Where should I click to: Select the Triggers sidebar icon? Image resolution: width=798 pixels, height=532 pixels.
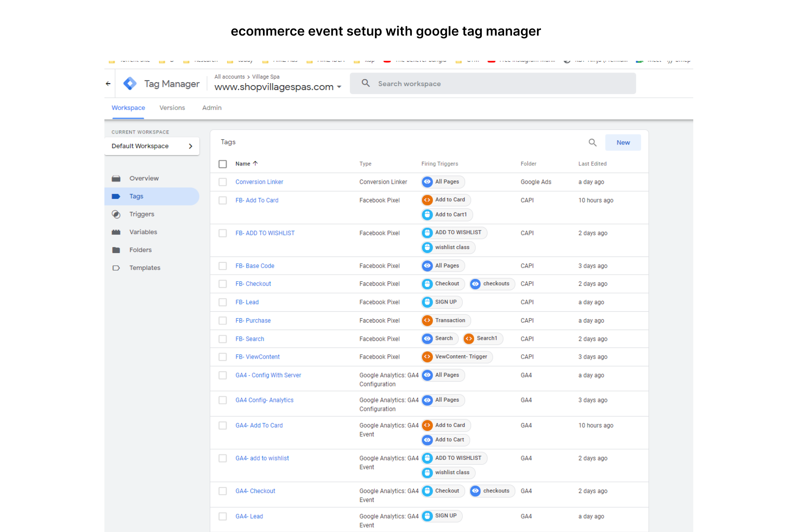(x=116, y=214)
